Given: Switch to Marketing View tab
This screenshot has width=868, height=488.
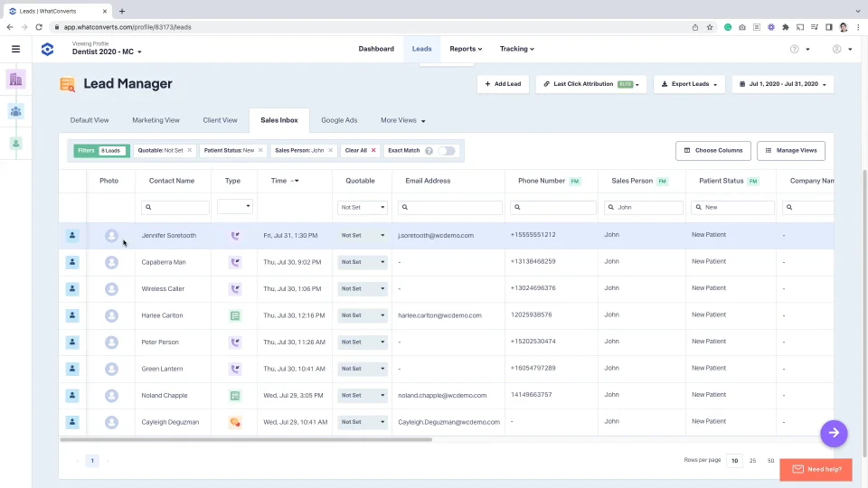Looking at the screenshot, I should (156, 120).
